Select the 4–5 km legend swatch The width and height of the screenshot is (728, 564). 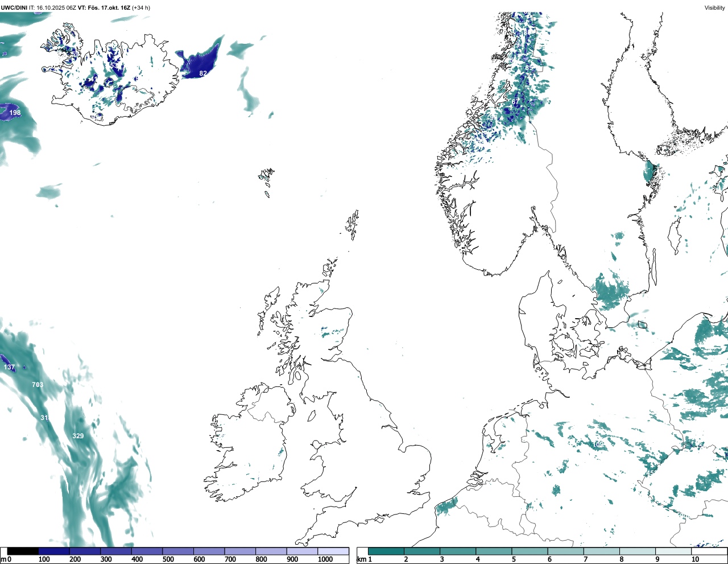(494, 551)
